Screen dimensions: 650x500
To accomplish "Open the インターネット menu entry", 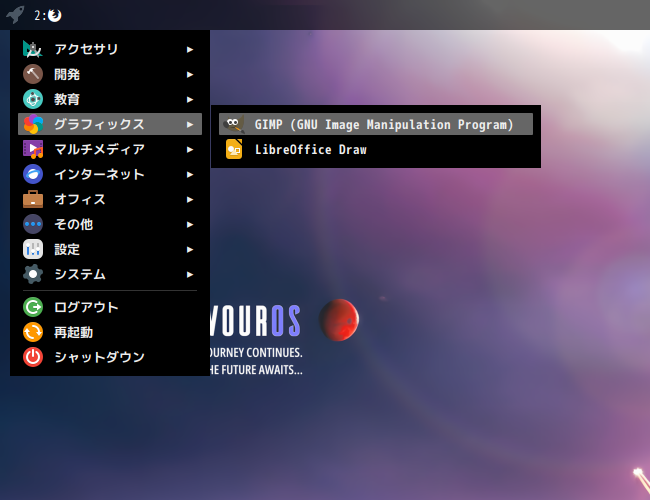I will (110, 174).
